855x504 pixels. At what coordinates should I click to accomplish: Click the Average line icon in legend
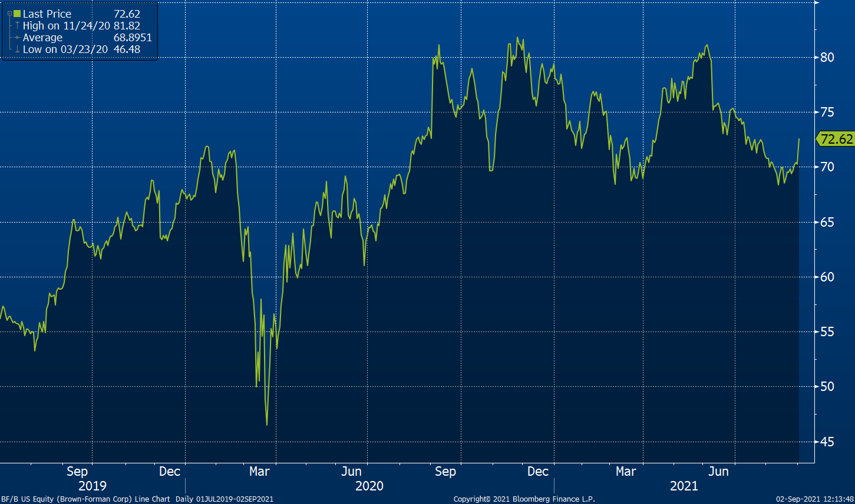coord(17,38)
